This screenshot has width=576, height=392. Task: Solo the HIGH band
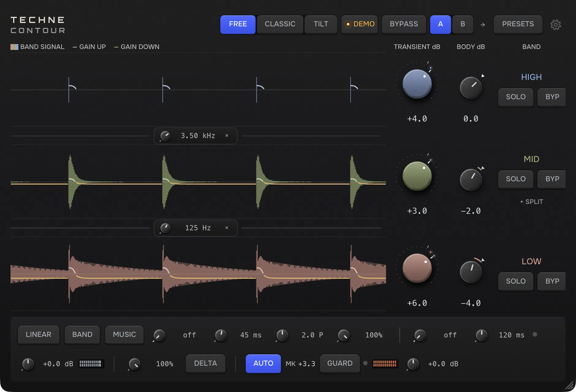516,97
